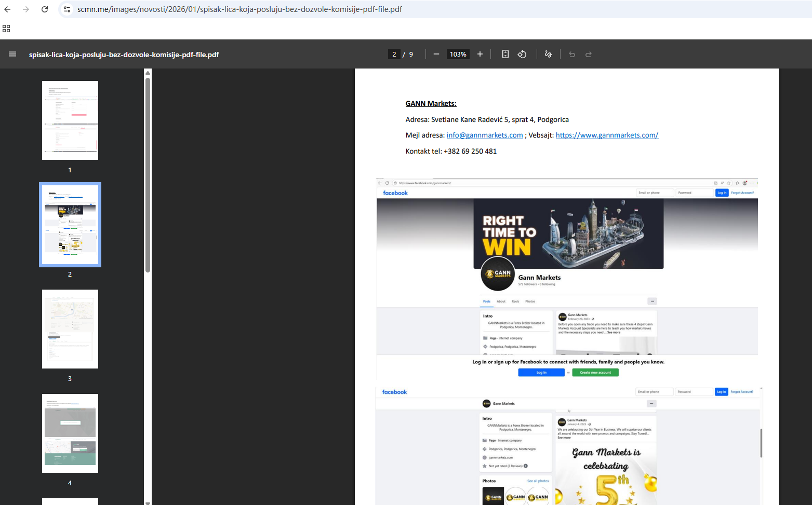The height and width of the screenshot is (505, 812).
Task: Open the apps grid in bookmarks bar
Action: pos(6,29)
